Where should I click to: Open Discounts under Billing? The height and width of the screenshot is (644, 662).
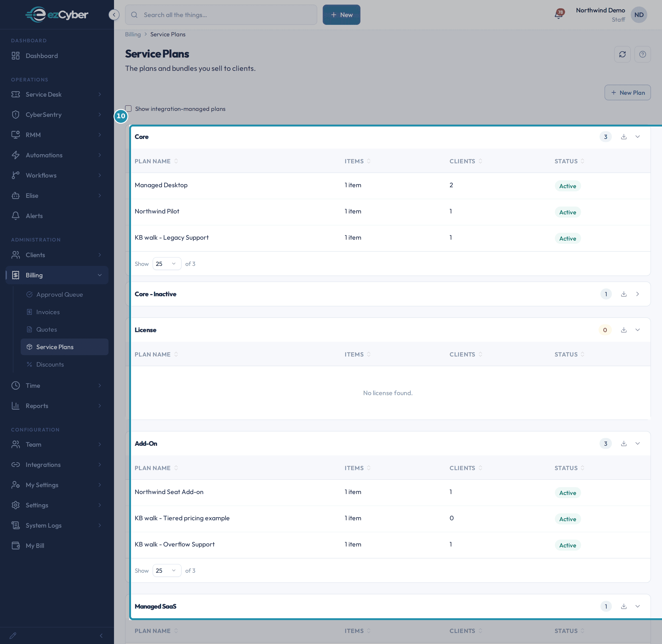click(64, 365)
